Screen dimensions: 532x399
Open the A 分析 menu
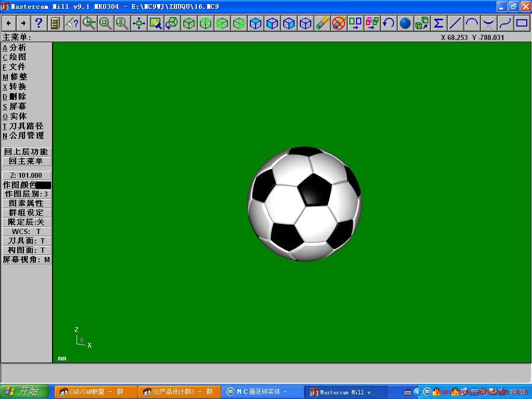14,47
